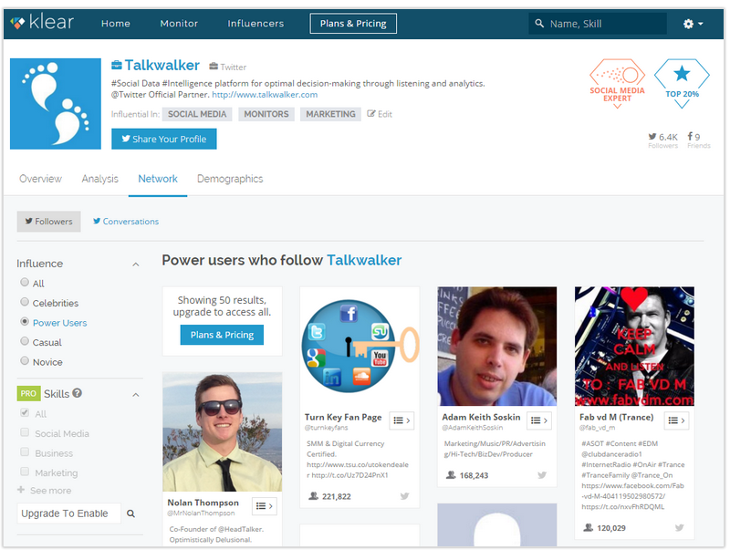Click follower count icon on Adam Keith Soskin card

tap(451, 475)
